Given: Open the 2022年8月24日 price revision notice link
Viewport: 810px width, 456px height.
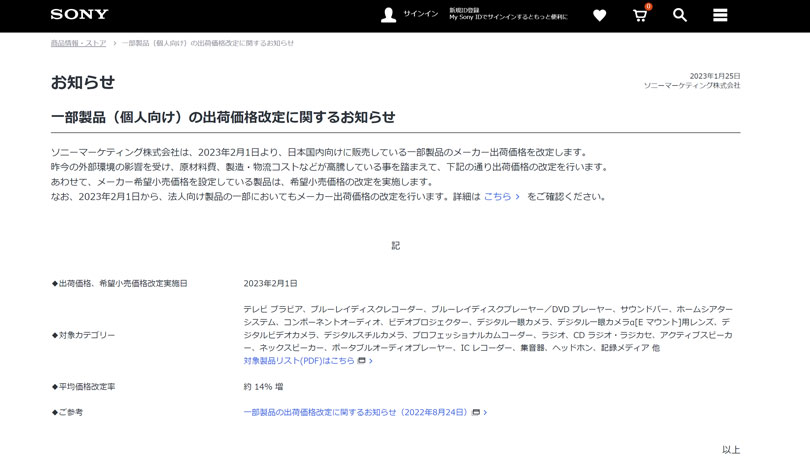Looking at the screenshot, I should 355,412.
